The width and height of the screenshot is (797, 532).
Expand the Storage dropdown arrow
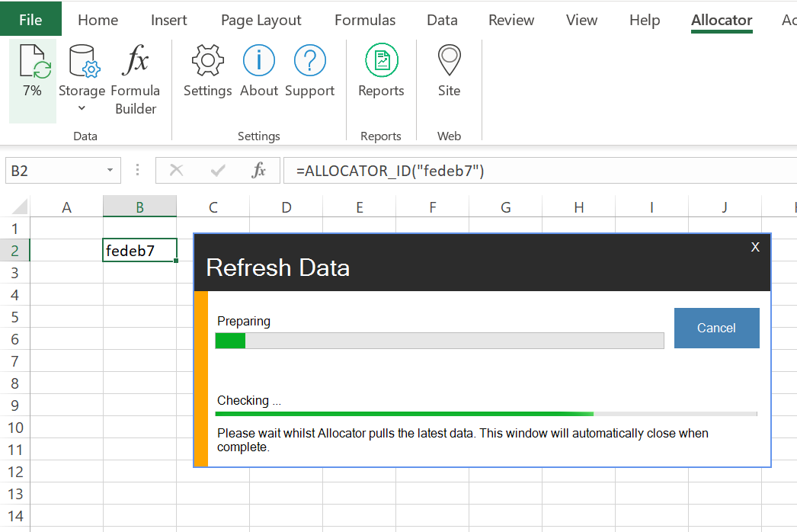pyautogui.click(x=82, y=109)
